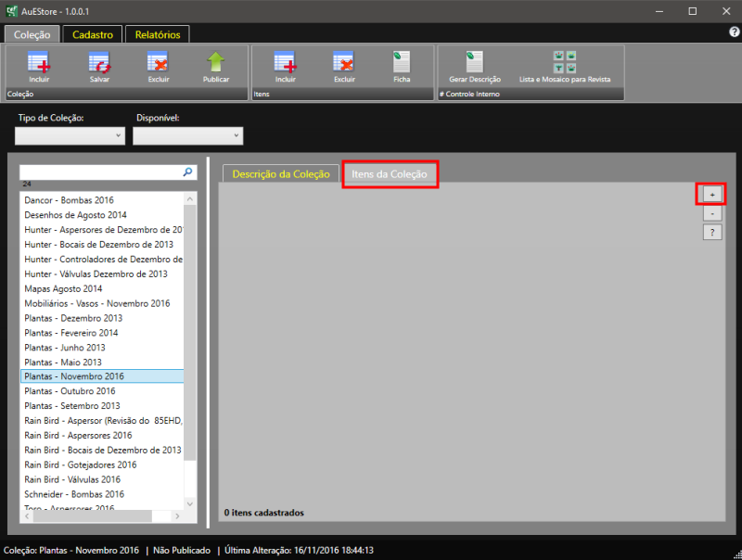The image size is (742, 560).
Task: Open the Ficha item sheet
Action: pyautogui.click(x=402, y=63)
